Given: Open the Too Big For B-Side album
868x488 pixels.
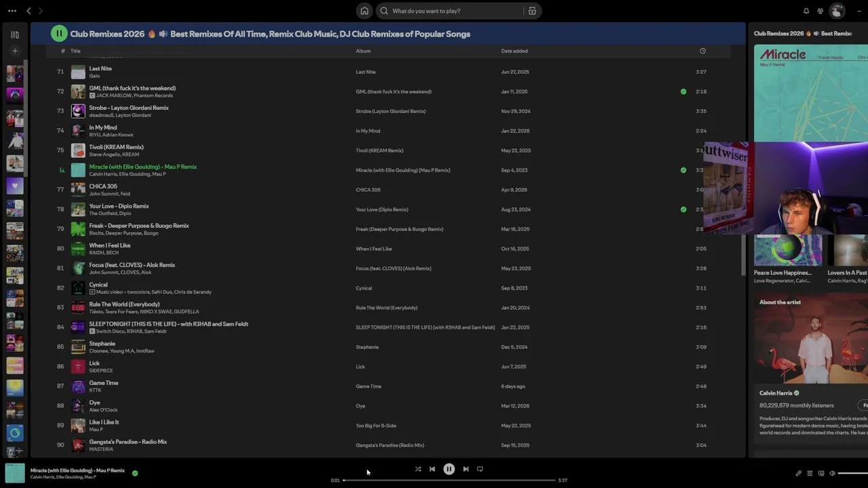Looking at the screenshot, I should coord(376,426).
